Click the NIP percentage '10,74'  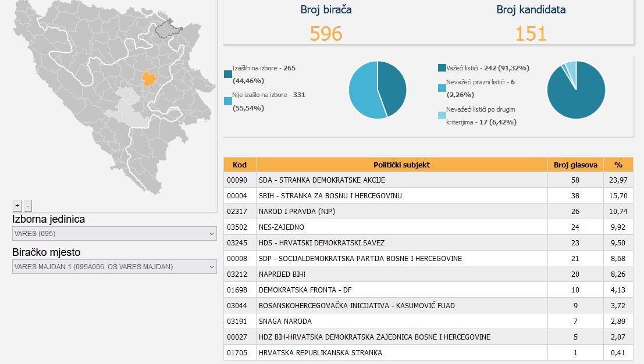(x=618, y=211)
